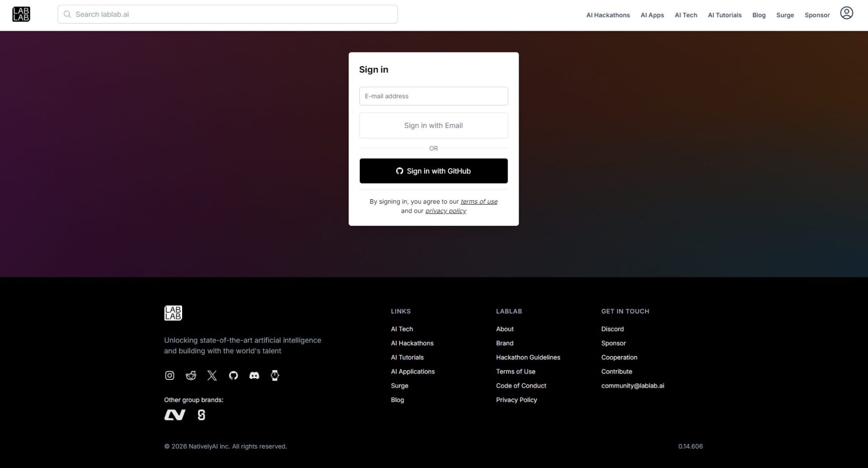Open the account profile icon top right

pos(846,13)
